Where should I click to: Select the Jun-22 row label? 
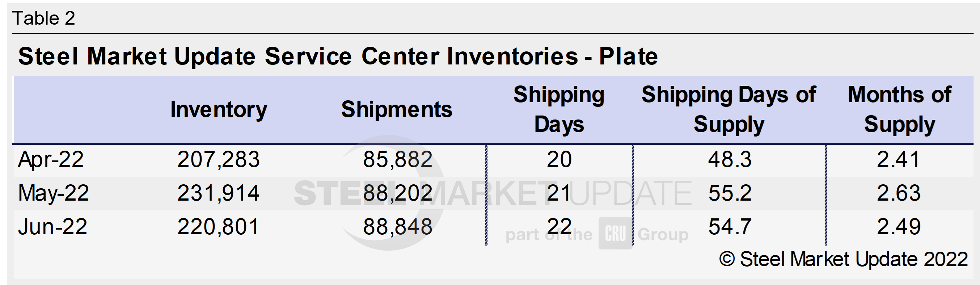click(52, 227)
